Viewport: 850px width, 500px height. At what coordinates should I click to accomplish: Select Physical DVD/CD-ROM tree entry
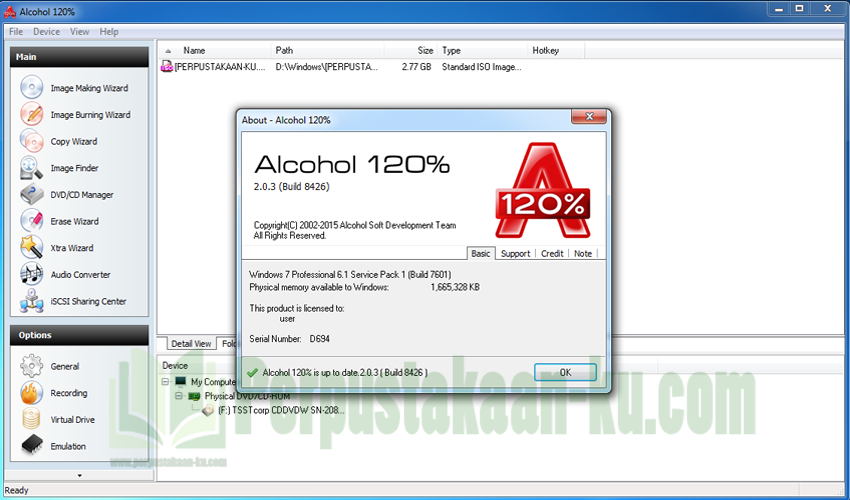[247, 396]
